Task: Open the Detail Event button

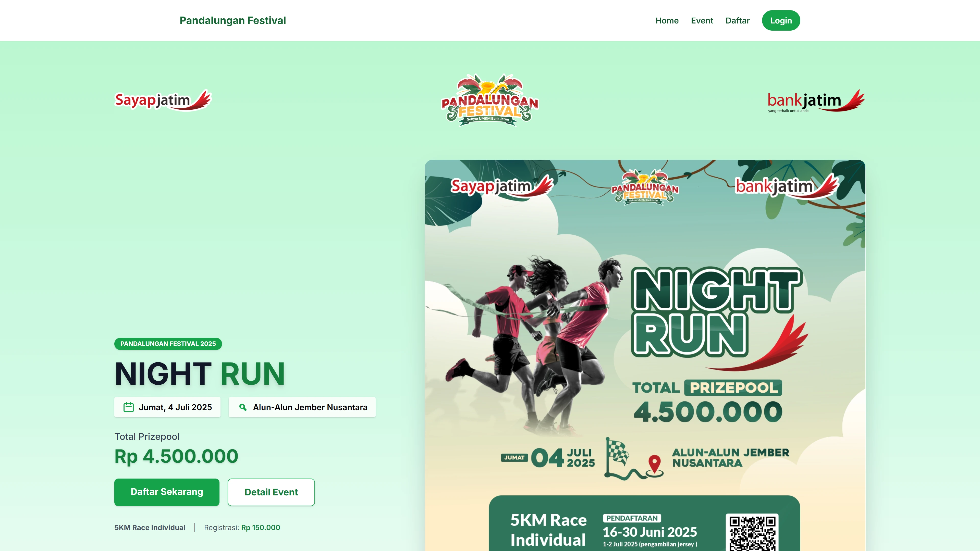Action: point(271,492)
